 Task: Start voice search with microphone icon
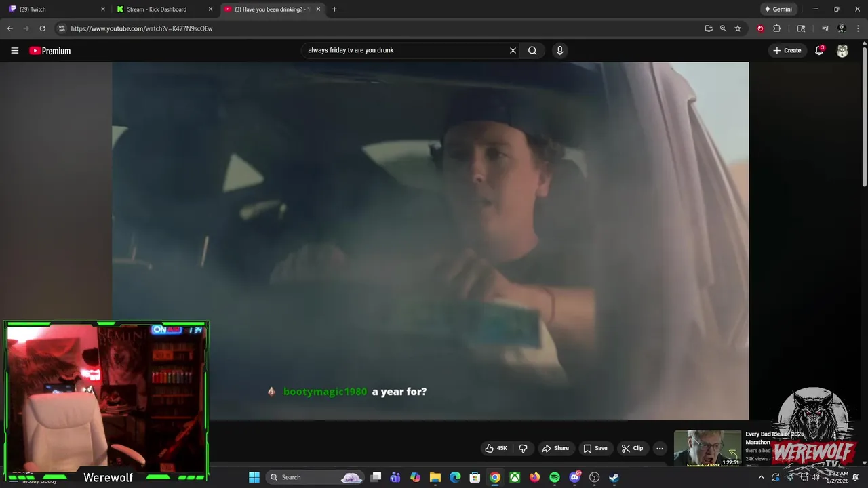[559, 50]
